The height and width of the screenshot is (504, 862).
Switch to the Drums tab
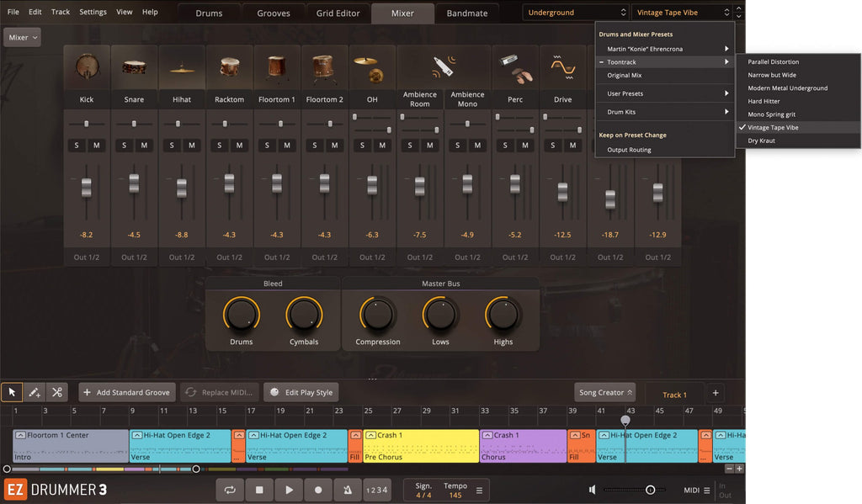tap(209, 13)
